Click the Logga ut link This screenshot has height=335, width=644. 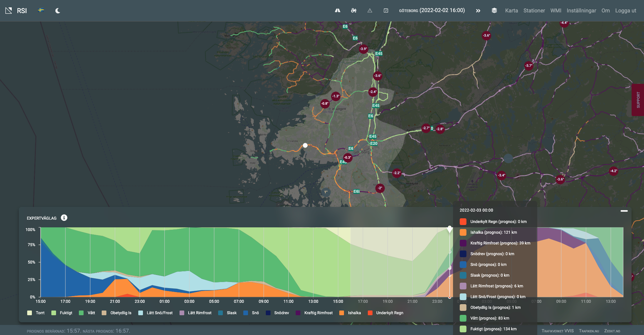626,11
